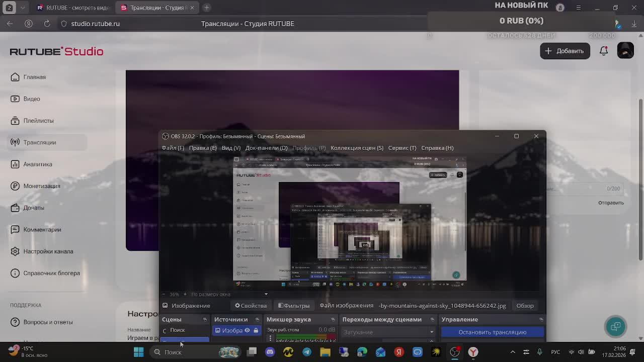Switch to RUTUBE - смотреть видео tab
Image resolution: width=644 pixels, height=362 pixels.
73,8
